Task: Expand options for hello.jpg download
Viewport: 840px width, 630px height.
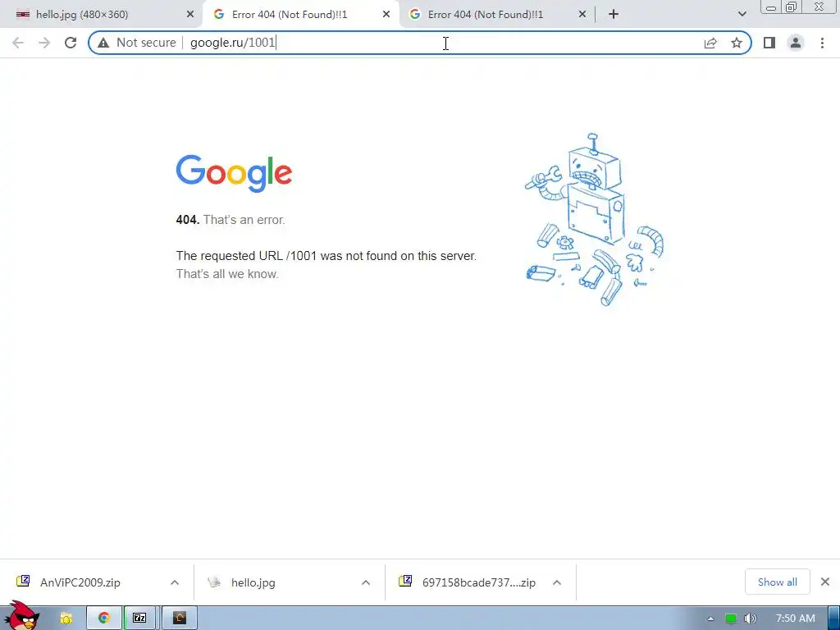Action: point(366,582)
